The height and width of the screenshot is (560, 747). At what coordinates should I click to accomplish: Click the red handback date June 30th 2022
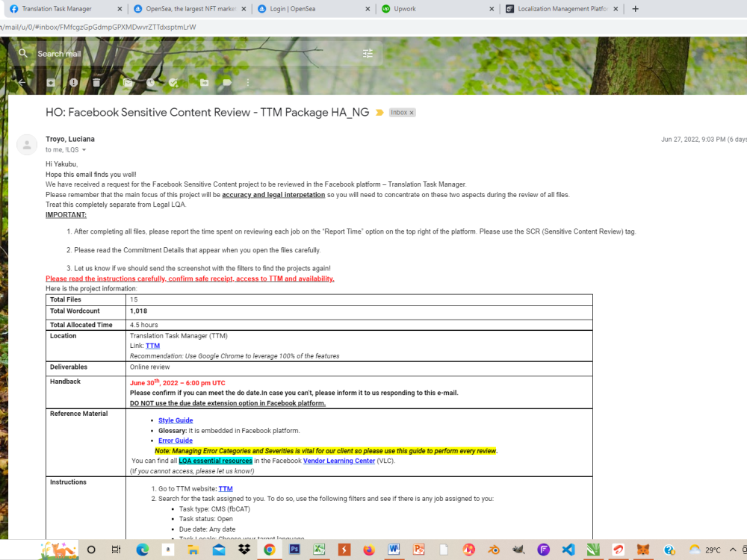177,382
